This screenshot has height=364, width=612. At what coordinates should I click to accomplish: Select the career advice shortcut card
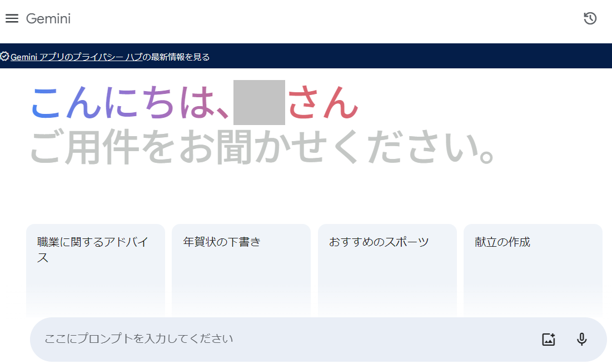coord(95,261)
